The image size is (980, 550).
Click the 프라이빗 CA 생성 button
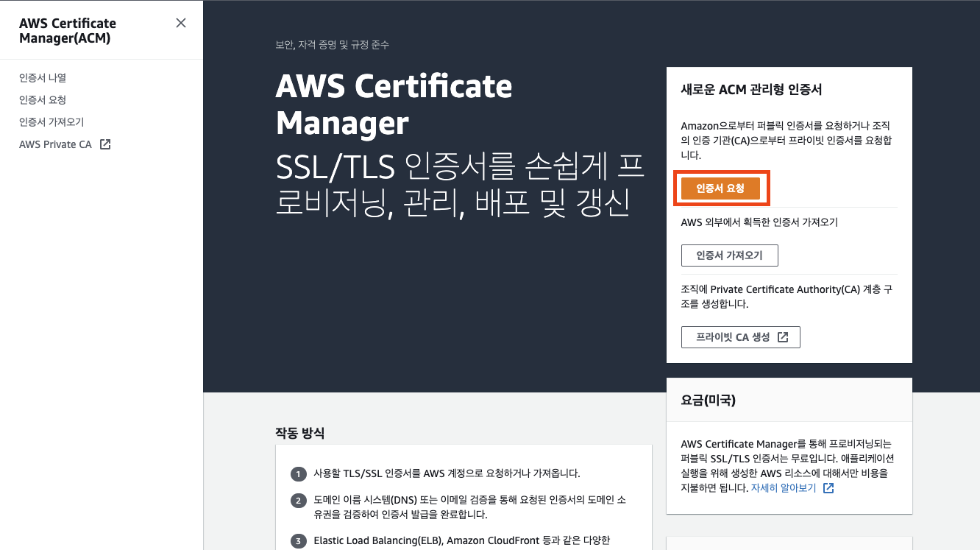point(740,337)
